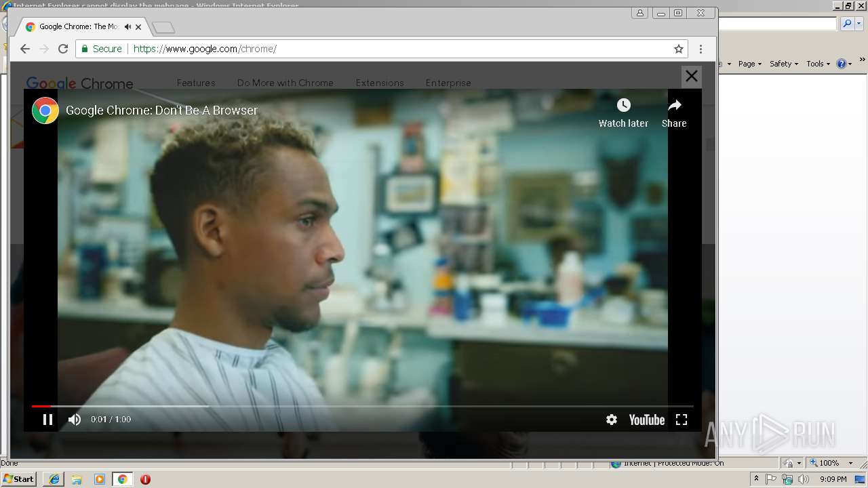Expand IE search provider dropdown

pyautogui.click(x=859, y=24)
